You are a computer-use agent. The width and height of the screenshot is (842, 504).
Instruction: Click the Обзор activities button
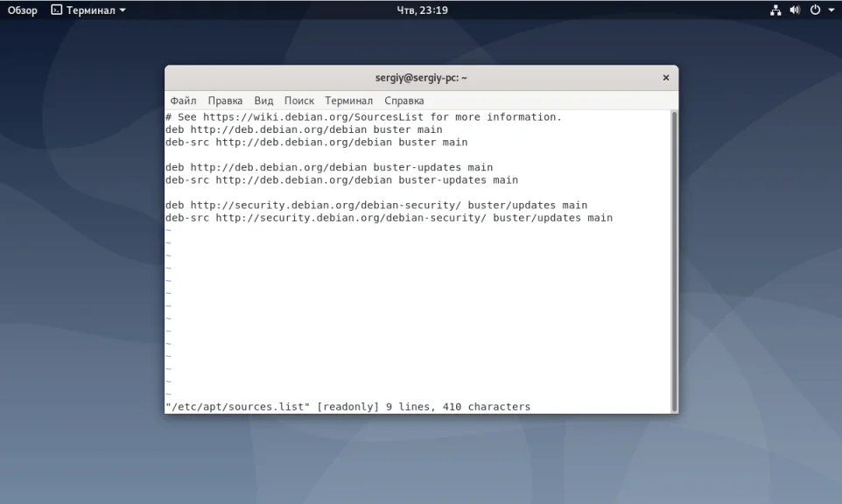(23, 10)
